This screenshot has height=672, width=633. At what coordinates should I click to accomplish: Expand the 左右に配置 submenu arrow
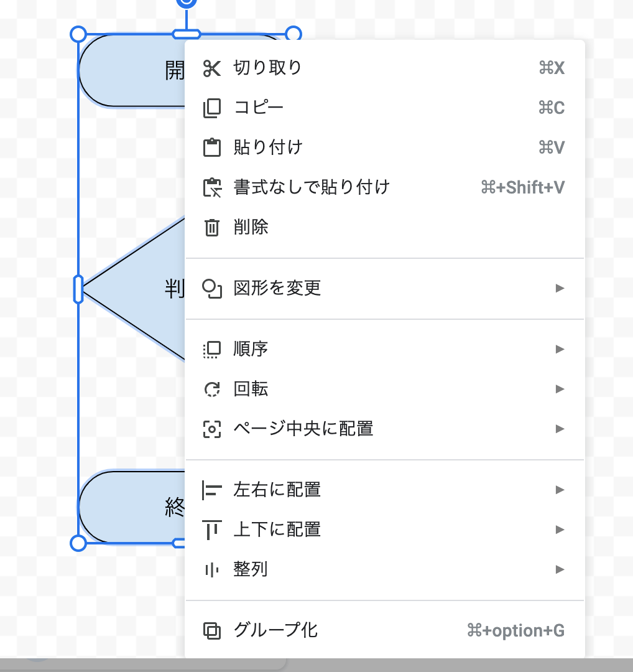click(x=560, y=490)
